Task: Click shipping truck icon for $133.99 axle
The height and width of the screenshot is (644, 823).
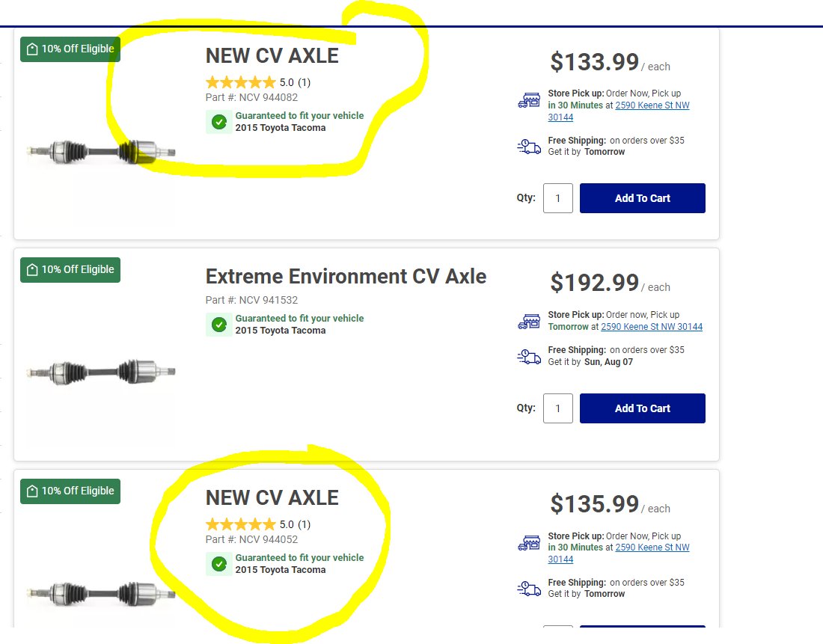Action: coord(529,147)
